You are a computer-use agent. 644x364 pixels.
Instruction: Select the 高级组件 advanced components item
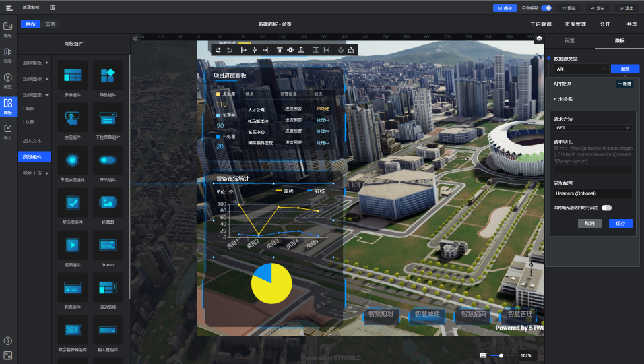[x=34, y=156]
